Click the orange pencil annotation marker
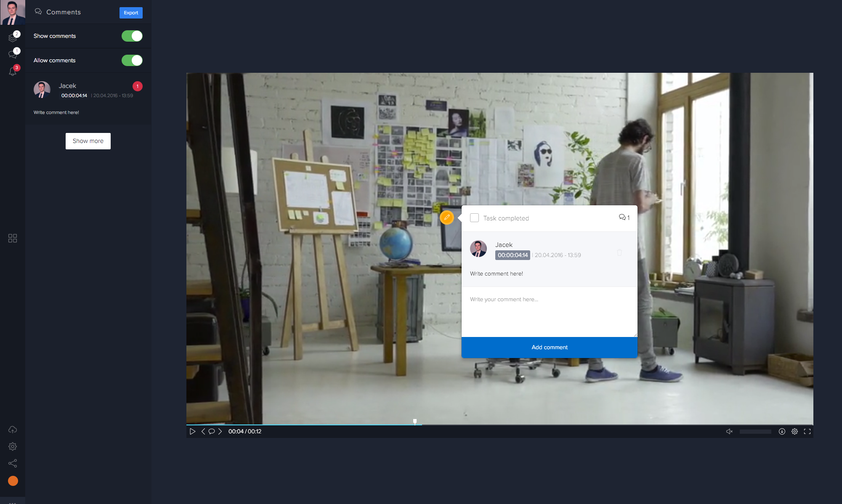The image size is (842, 504). coord(447,218)
